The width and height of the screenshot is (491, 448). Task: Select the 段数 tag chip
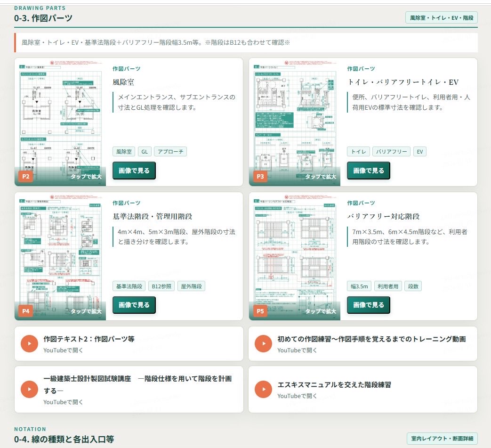click(413, 286)
